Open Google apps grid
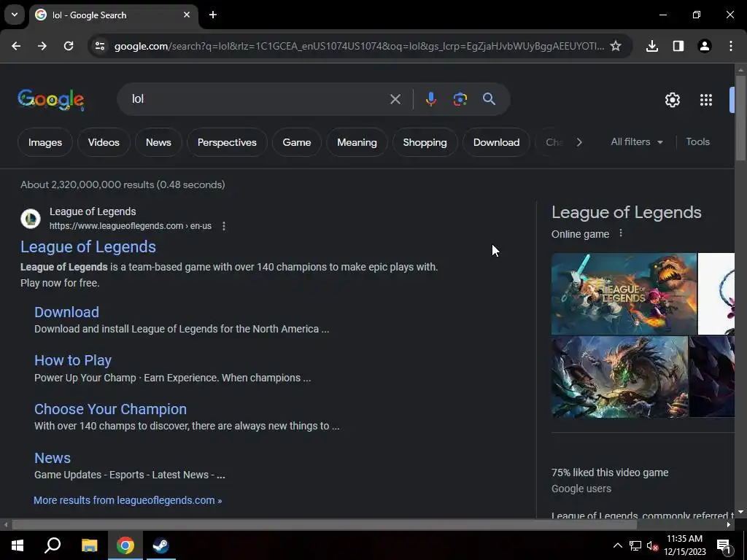 pos(706,100)
